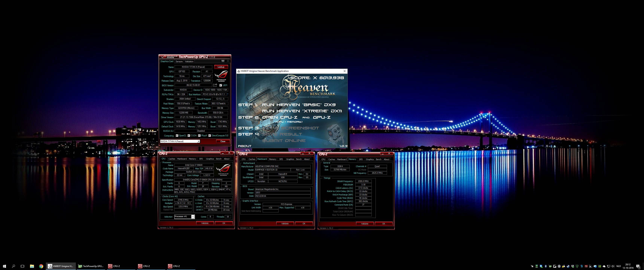Click the GPU-Z screenshot camera icon

tap(223, 61)
